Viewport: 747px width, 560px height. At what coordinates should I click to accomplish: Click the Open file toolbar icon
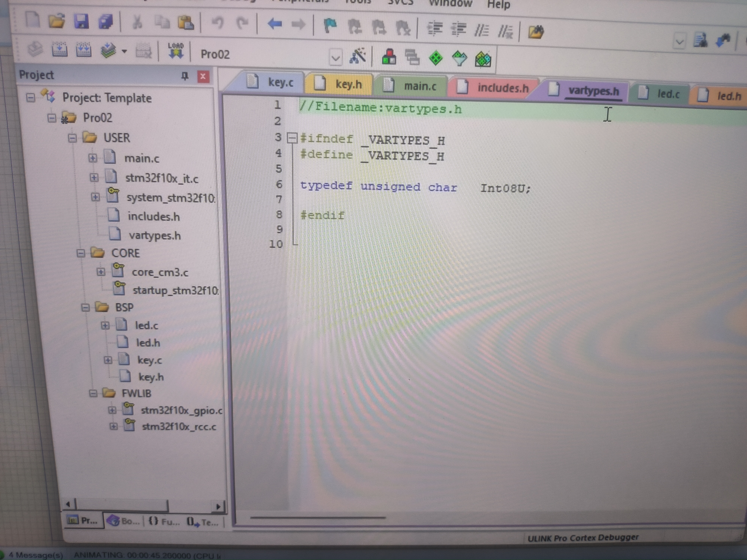56,21
